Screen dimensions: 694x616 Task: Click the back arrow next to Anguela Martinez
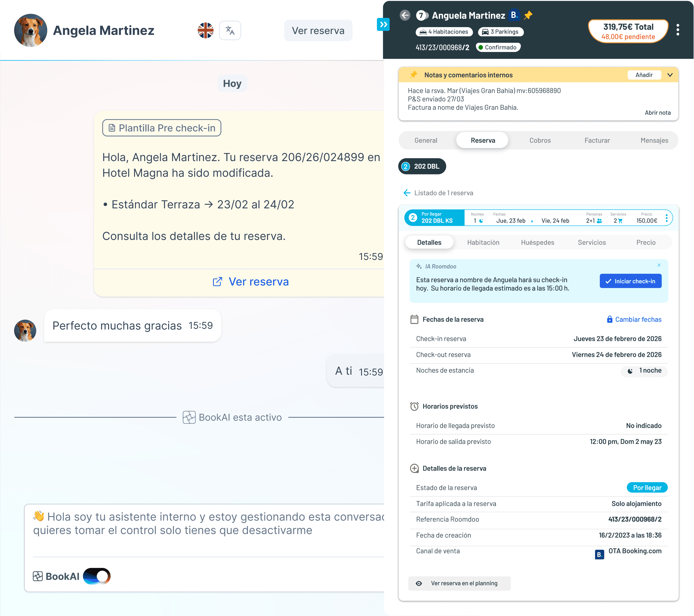click(405, 15)
